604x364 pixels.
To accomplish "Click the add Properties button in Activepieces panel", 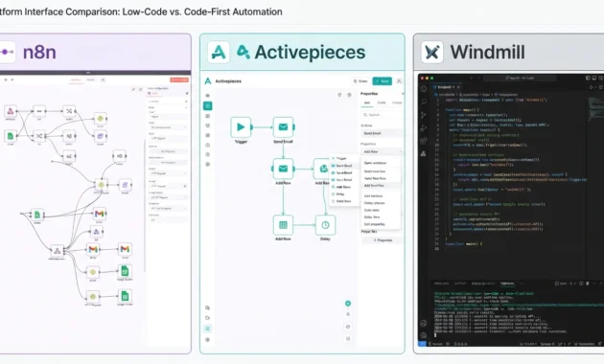I will (383, 240).
